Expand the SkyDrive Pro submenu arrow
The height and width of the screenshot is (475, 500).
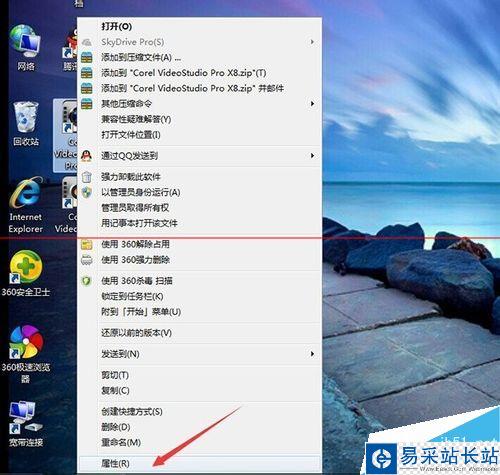click(312, 42)
